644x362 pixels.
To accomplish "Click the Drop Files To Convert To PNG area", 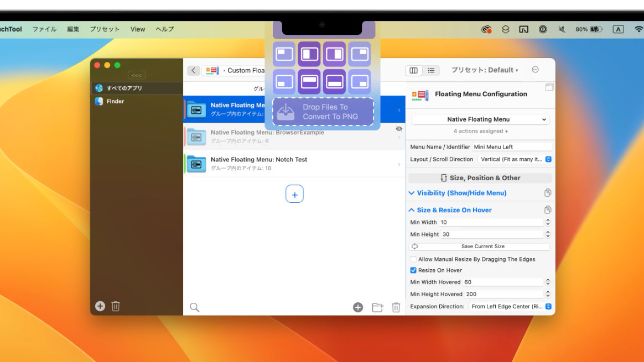I will coord(323,112).
